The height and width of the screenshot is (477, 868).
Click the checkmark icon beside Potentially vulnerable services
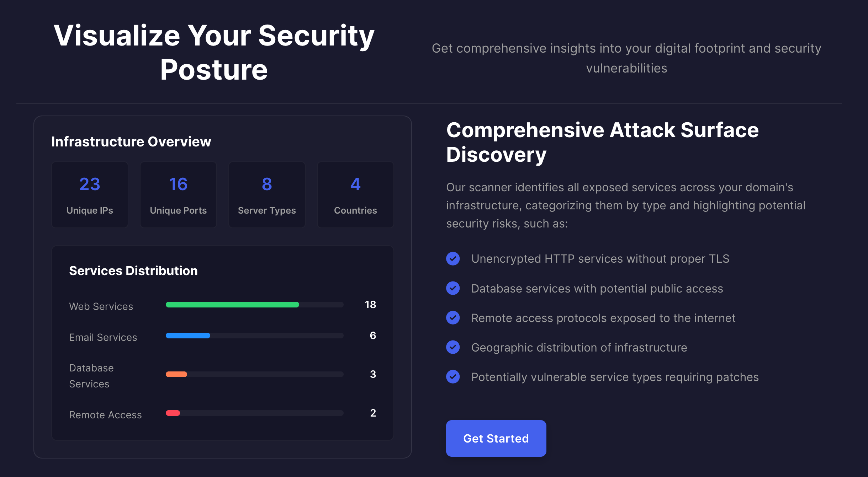[453, 377]
